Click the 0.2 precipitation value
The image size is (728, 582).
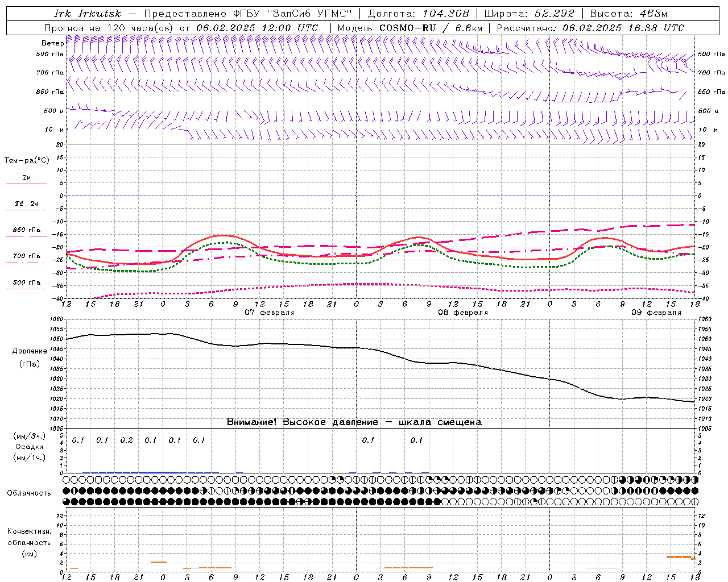coord(126,440)
